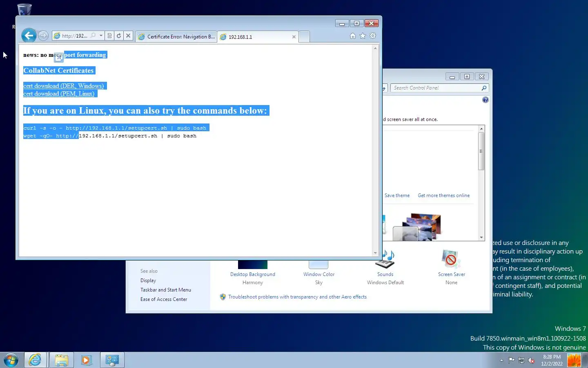
Task: Click Troubleshoot transparency and Aero effects link
Action: [x=297, y=297]
